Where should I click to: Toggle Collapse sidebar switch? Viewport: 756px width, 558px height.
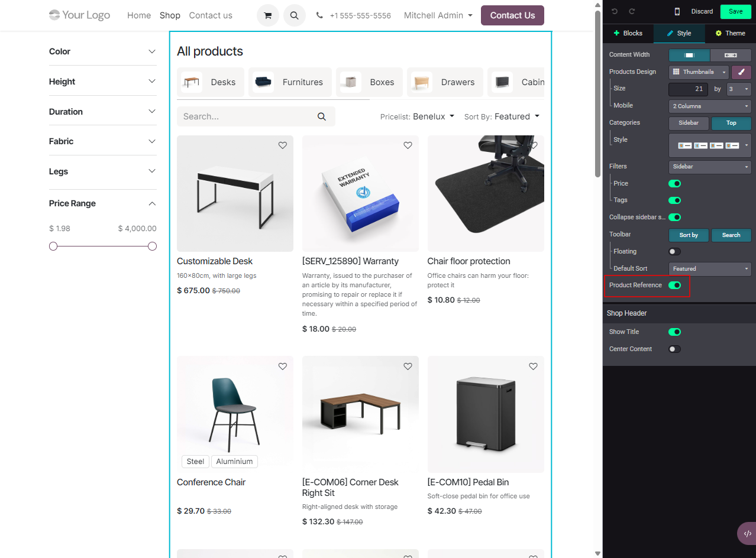pyautogui.click(x=674, y=218)
